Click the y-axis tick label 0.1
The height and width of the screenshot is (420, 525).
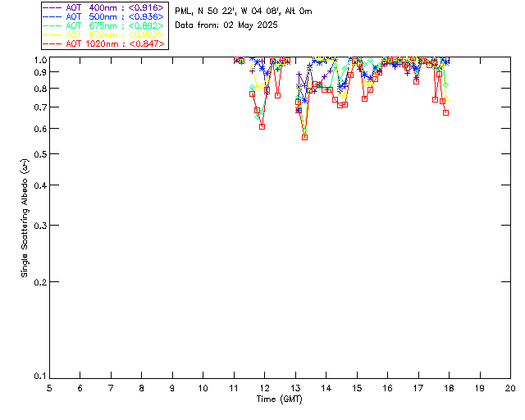click(39, 377)
